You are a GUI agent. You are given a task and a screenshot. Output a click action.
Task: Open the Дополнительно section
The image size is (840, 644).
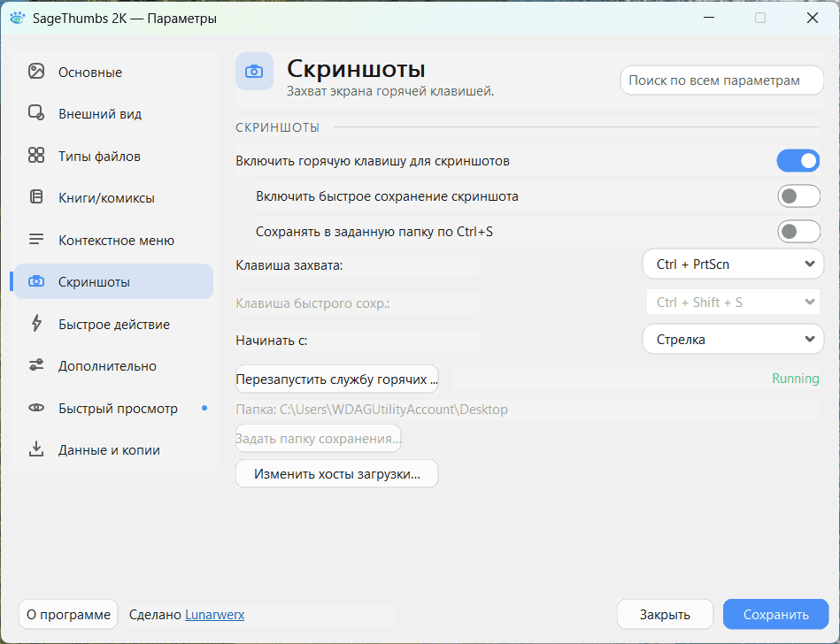tap(113, 365)
